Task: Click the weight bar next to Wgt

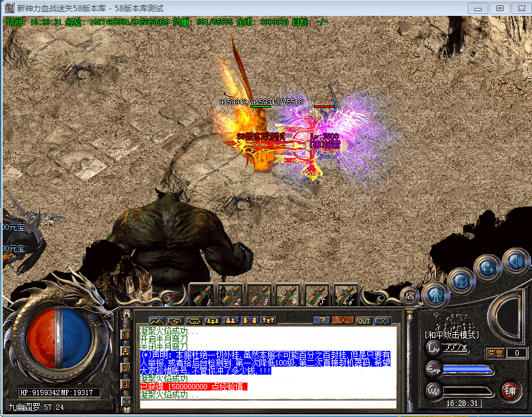Action: pyautogui.click(x=468, y=391)
